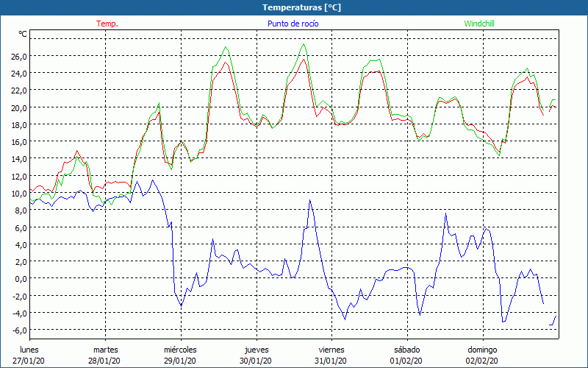Click the Temperaturas [°C] chart title
The width and height of the screenshot is (588, 368).
[301, 7]
